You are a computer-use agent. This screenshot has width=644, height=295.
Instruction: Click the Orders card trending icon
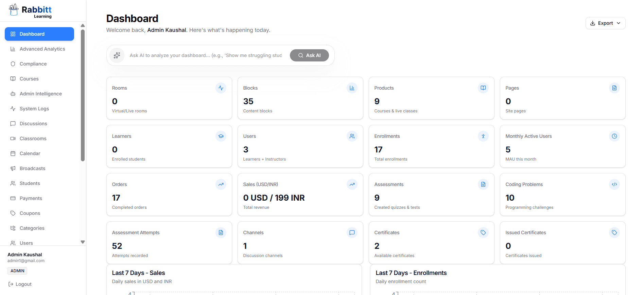[x=221, y=184]
